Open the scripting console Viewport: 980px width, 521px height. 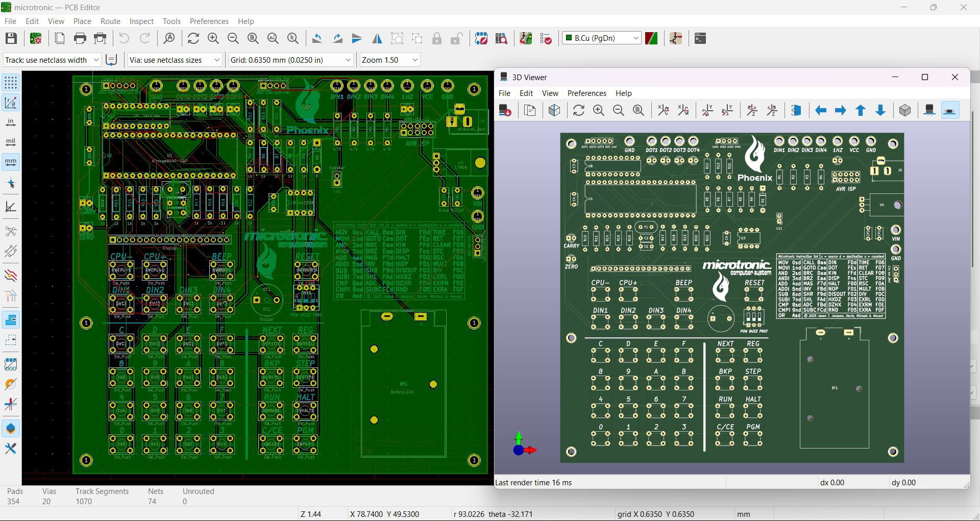(x=700, y=38)
